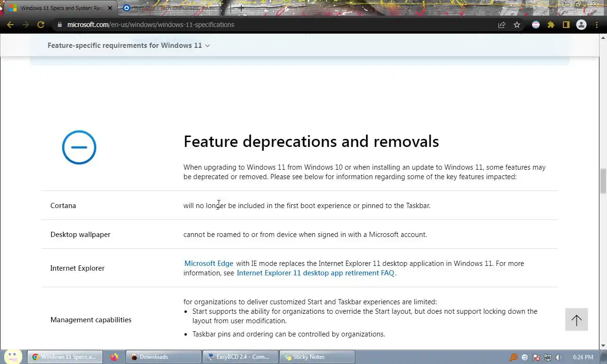
Task: Click the circled minus deprecations icon
Action: (79, 147)
